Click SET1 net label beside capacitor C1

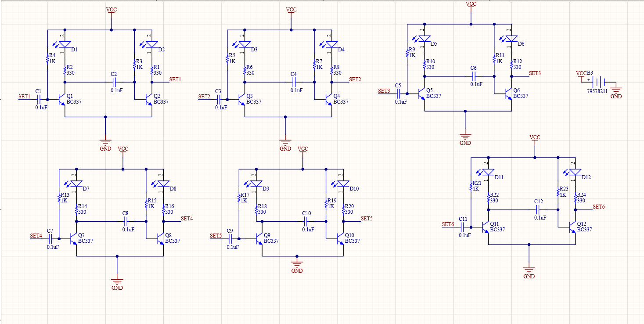point(25,97)
